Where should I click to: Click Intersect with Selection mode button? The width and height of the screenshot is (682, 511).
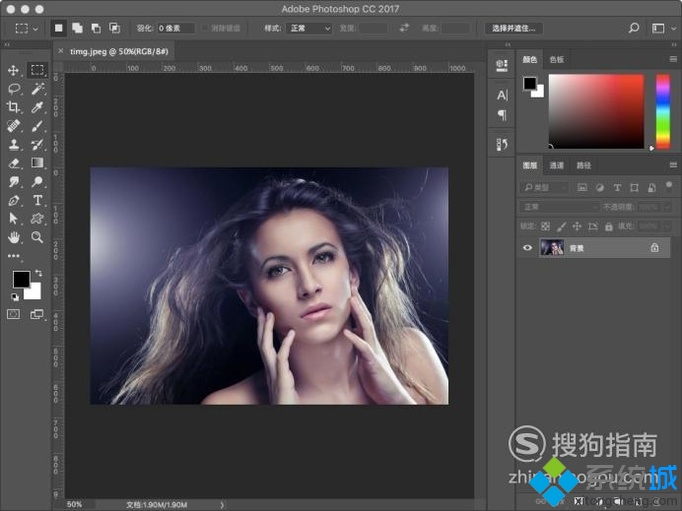coord(115,28)
